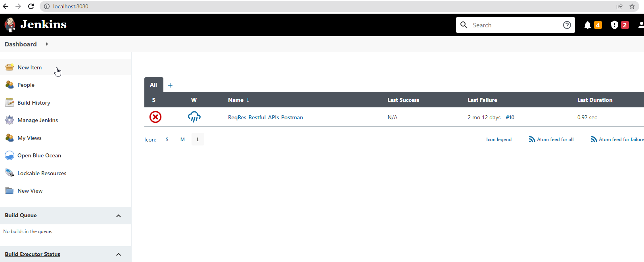Open Lockable Resources link
This screenshot has height=262, width=644.
[42, 173]
